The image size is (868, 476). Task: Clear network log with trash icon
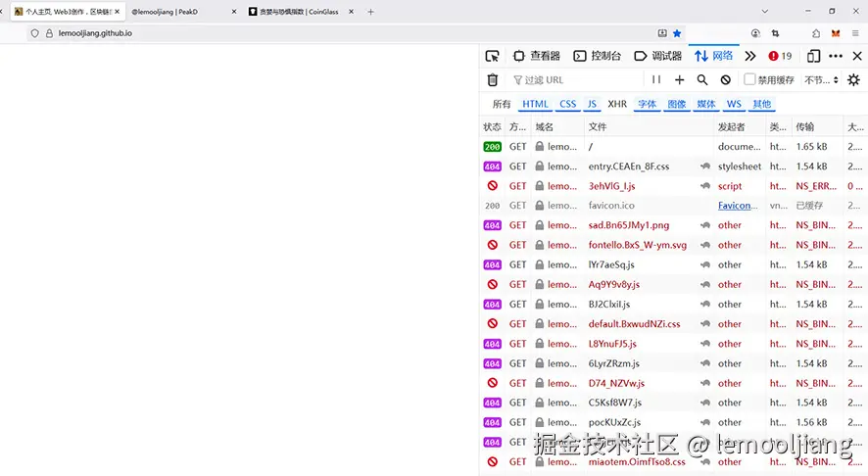point(492,79)
